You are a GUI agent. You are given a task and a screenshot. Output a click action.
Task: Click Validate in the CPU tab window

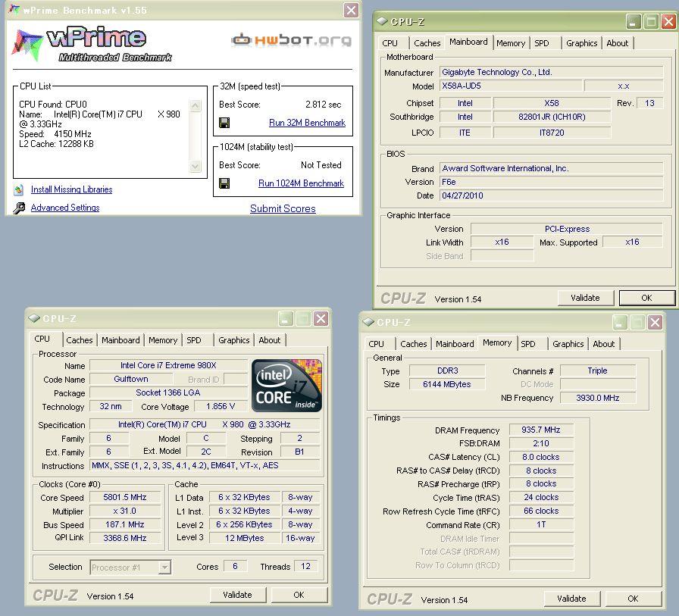237,595
